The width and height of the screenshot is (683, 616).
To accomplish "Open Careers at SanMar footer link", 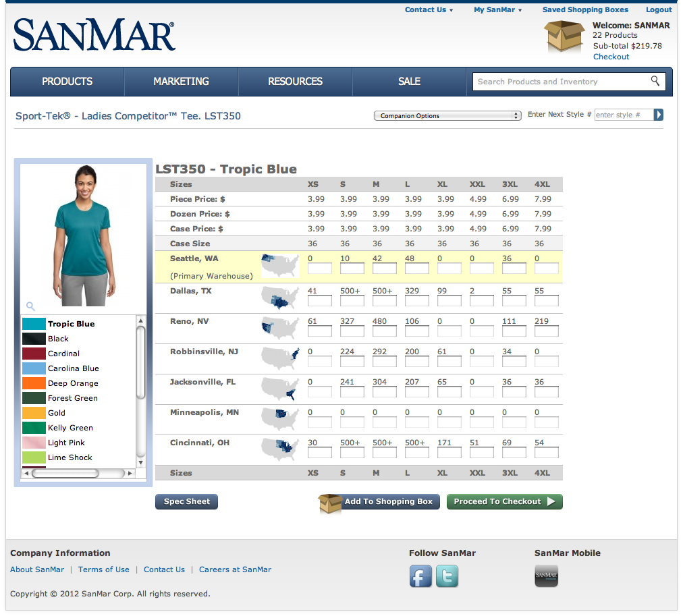I will click(x=235, y=569).
